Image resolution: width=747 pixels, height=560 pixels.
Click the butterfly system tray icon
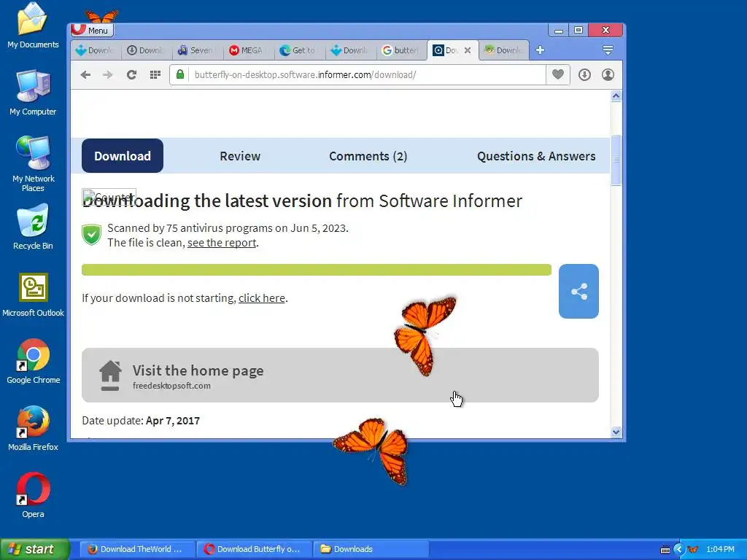coord(693,550)
